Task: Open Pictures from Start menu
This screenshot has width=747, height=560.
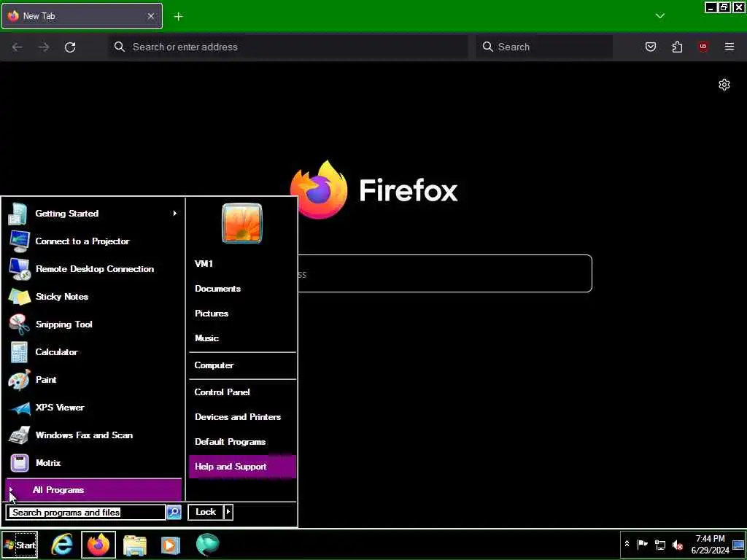Action: click(242, 314)
